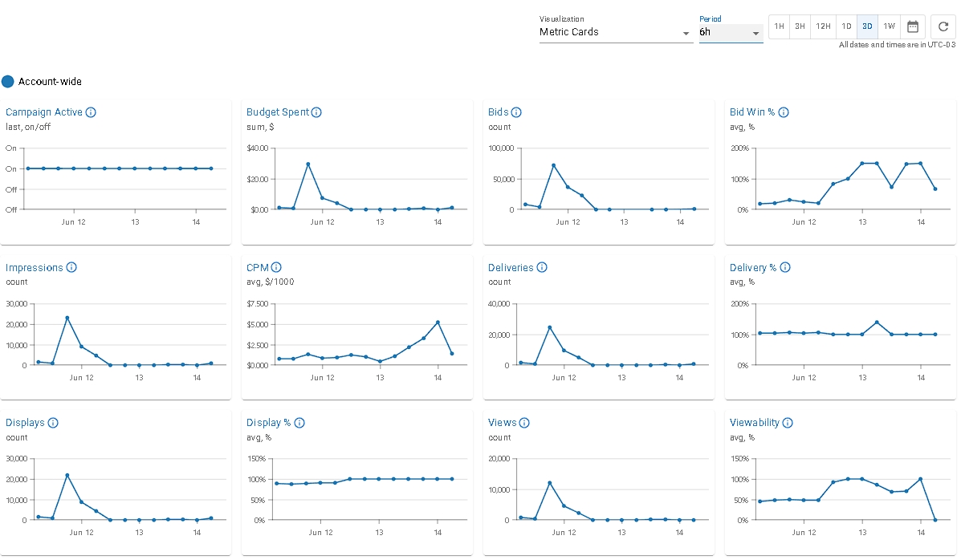The height and width of the screenshot is (560, 961).
Task: Choose the 3D time range tab
Action: (867, 26)
